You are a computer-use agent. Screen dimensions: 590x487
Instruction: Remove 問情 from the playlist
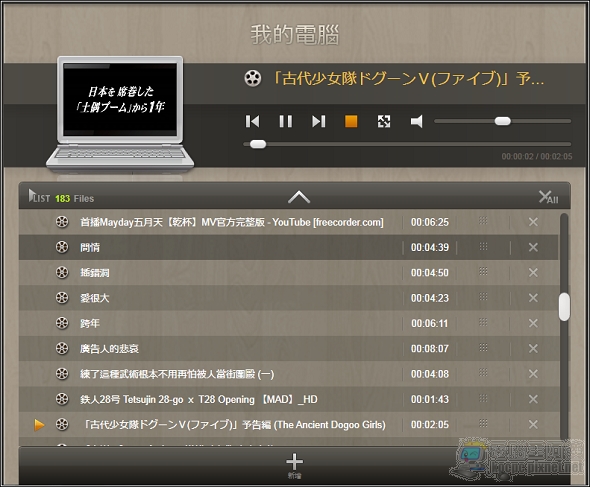[x=533, y=247]
